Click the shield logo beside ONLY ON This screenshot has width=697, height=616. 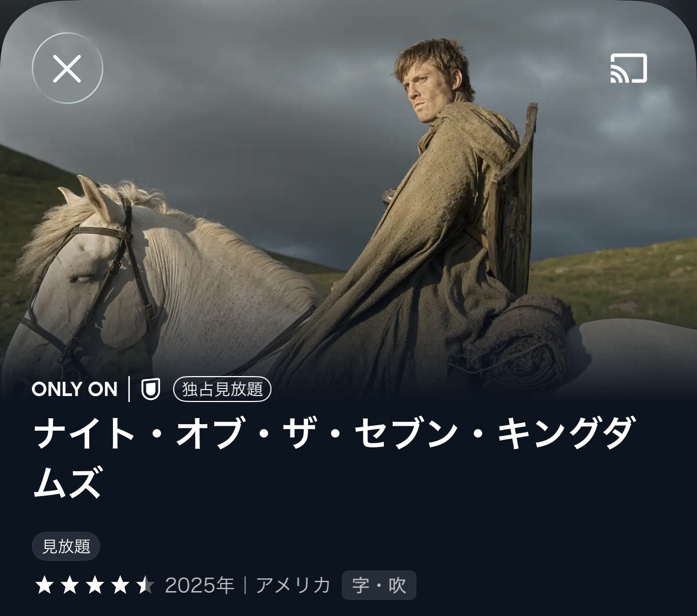click(150, 390)
